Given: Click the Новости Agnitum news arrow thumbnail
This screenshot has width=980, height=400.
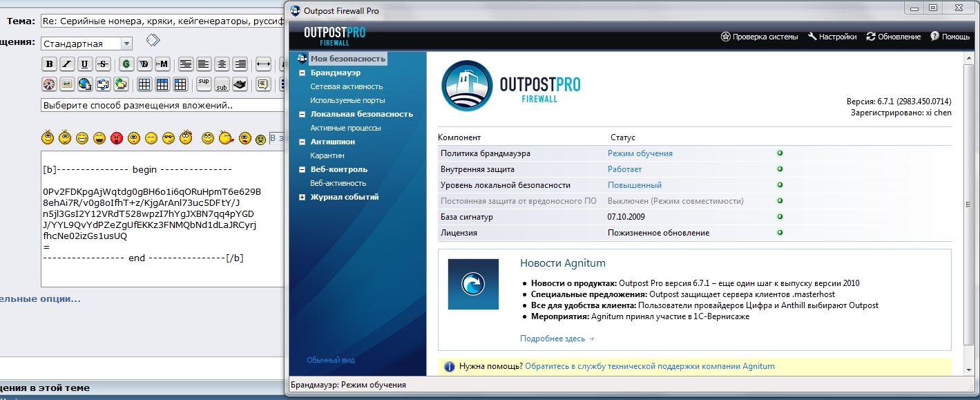Looking at the screenshot, I should click(473, 284).
